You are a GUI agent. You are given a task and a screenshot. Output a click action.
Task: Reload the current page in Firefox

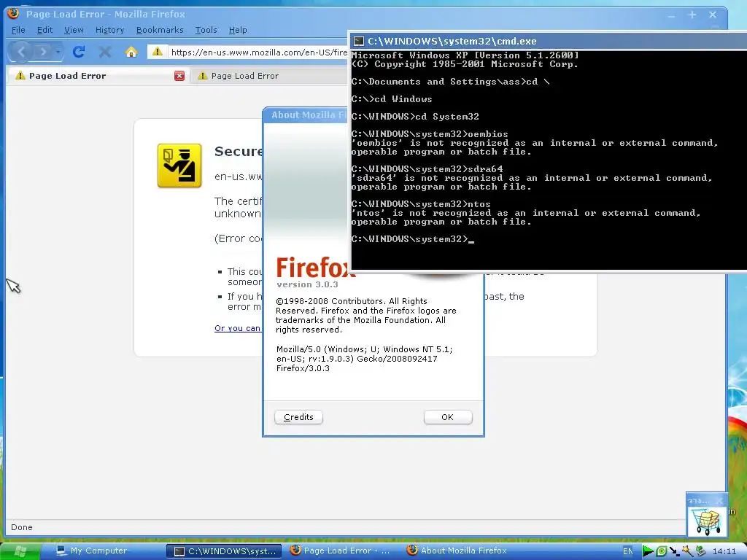pyautogui.click(x=79, y=52)
